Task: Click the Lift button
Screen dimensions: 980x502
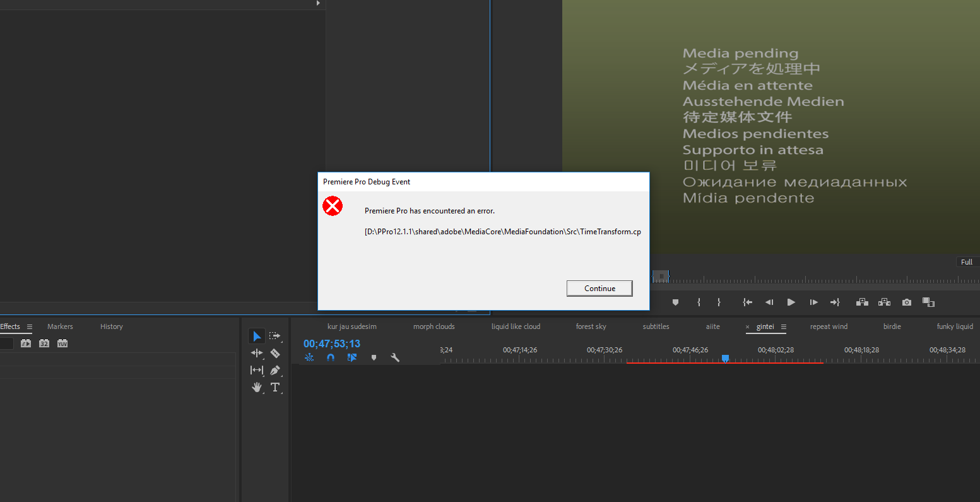Action: coord(862,302)
